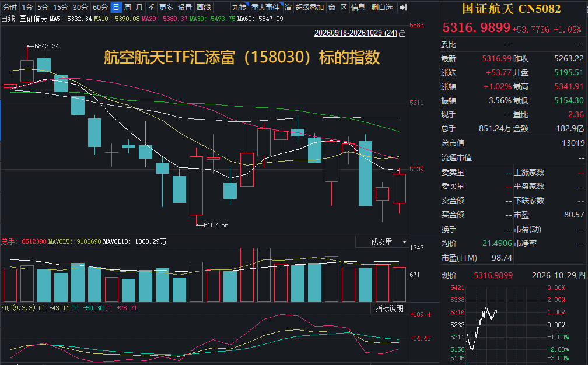The height and width of the screenshot is (365, 588).
Task: Select the 日 daily K-line tab
Action: (x=116, y=8)
